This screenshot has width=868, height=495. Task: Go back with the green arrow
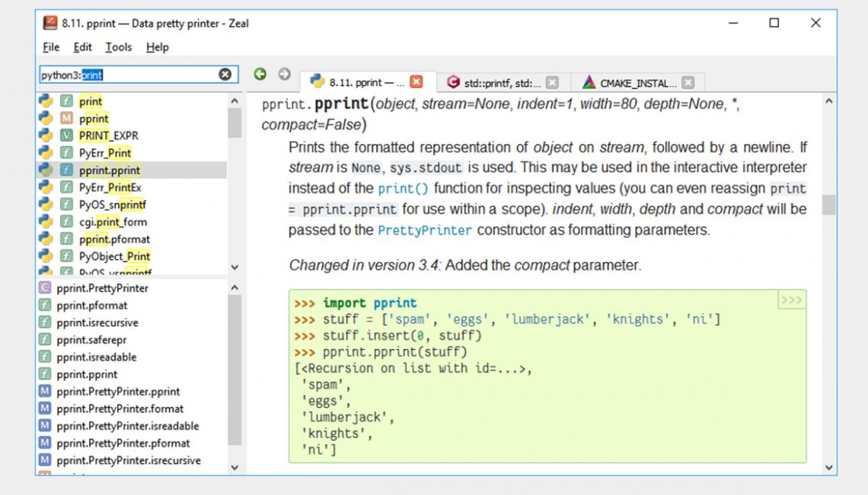click(x=260, y=74)
